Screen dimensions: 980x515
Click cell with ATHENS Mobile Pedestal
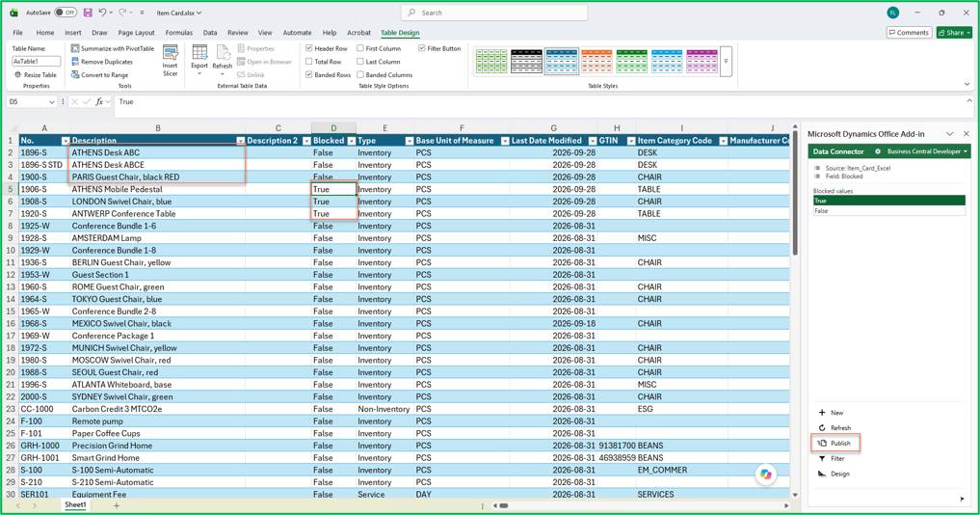coord(157,189)
